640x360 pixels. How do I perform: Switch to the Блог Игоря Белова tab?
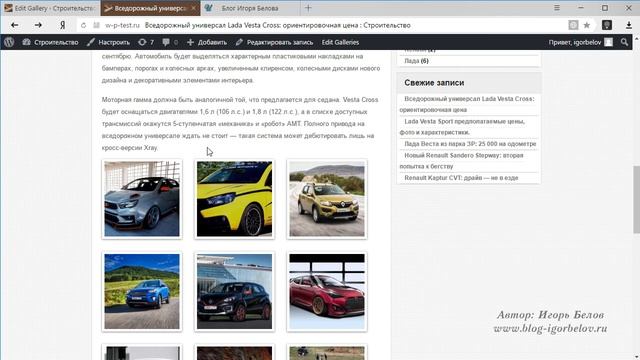[x=250, y=8]
